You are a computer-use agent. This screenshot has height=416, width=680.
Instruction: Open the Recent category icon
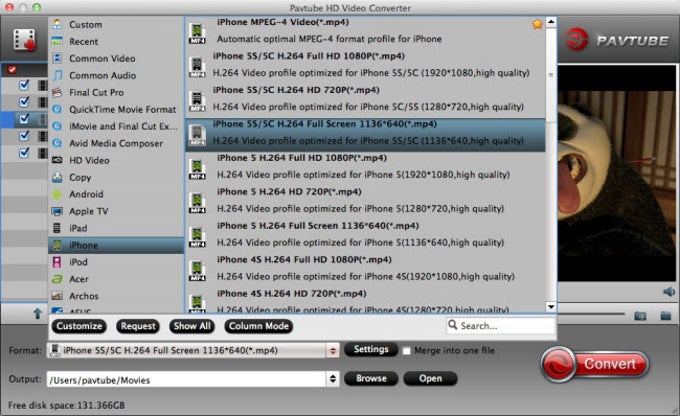point(57,41)
